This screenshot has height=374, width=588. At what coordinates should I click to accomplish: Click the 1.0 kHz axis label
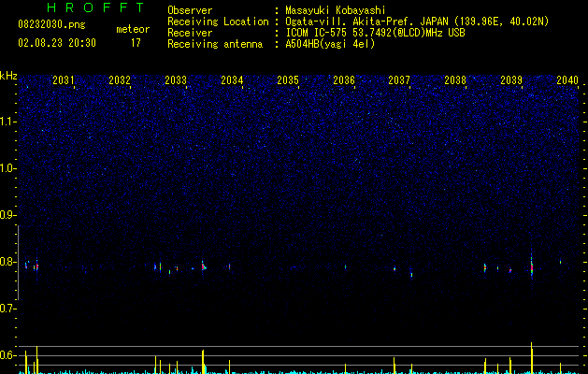coord(8,168)
